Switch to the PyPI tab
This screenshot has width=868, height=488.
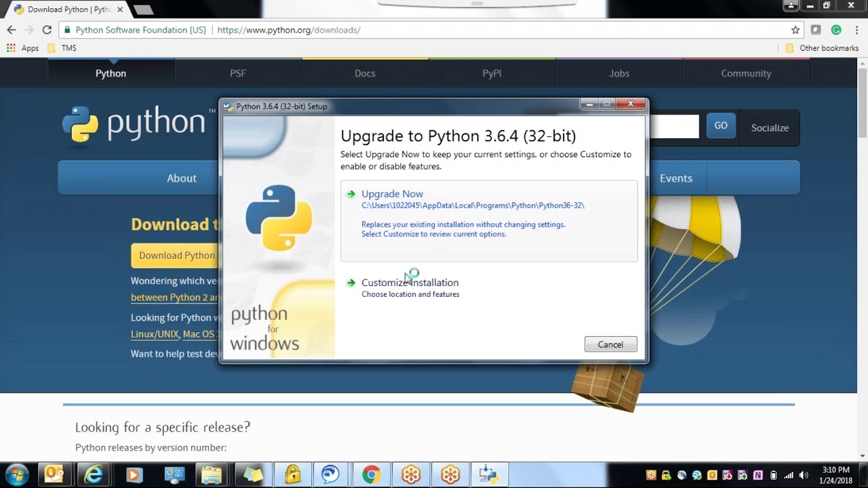[x=492, y=73]
